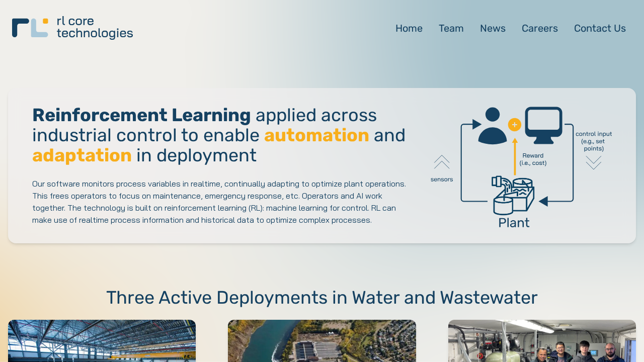The image size is (644, 362).
Task: Click the yellow reward arrow
Action: 515,156
